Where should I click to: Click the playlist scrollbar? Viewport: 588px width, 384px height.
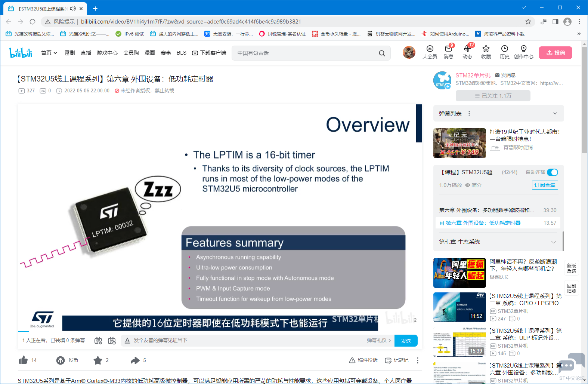563,241
